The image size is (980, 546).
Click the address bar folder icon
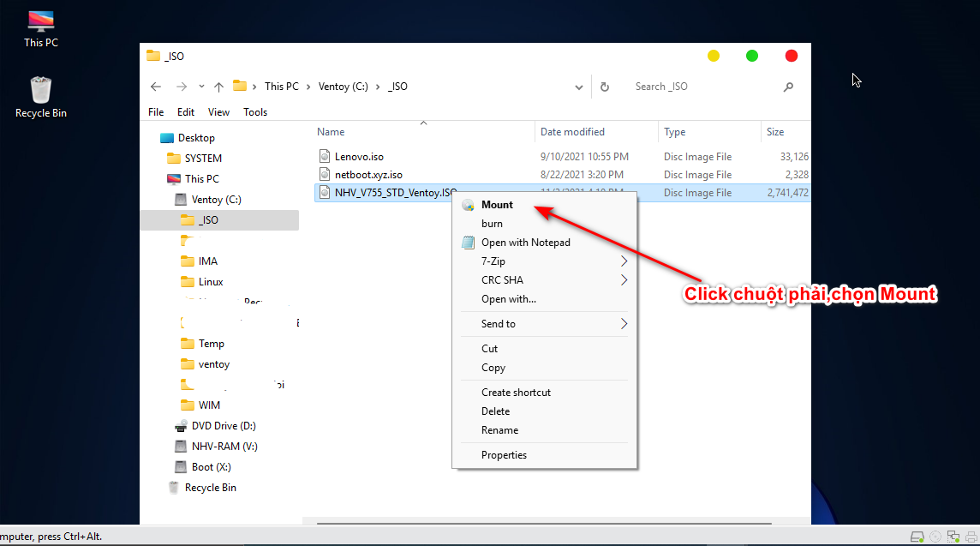[239, 86]
